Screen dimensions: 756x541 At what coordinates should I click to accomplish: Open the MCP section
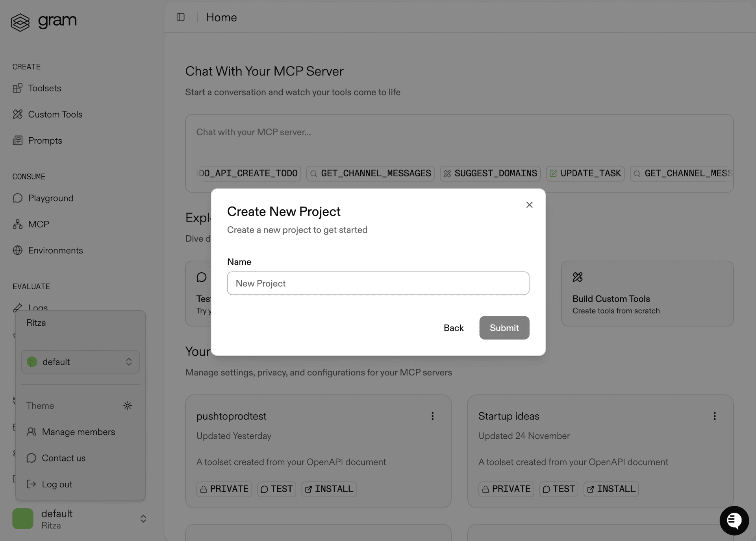(x=38, y=224)
